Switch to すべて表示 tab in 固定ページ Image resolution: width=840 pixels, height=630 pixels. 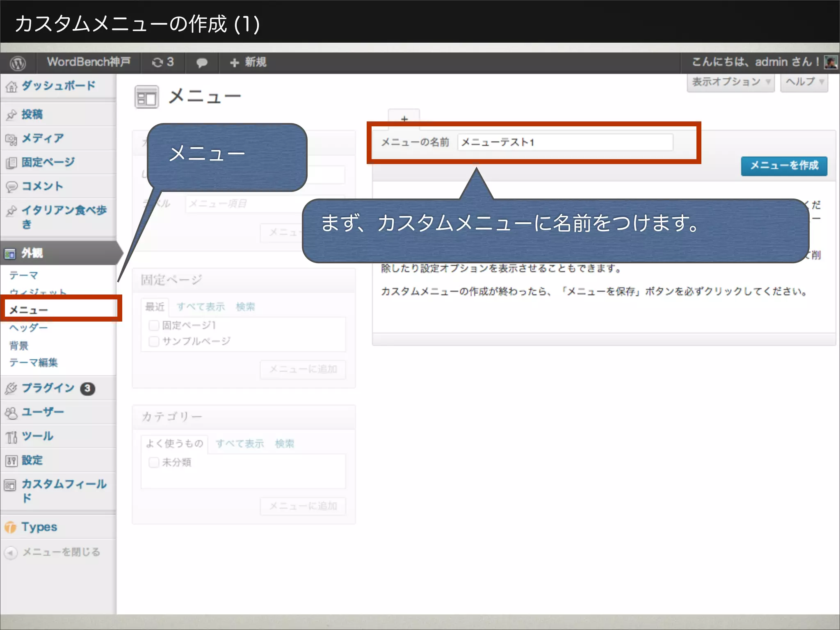(201, 307)
